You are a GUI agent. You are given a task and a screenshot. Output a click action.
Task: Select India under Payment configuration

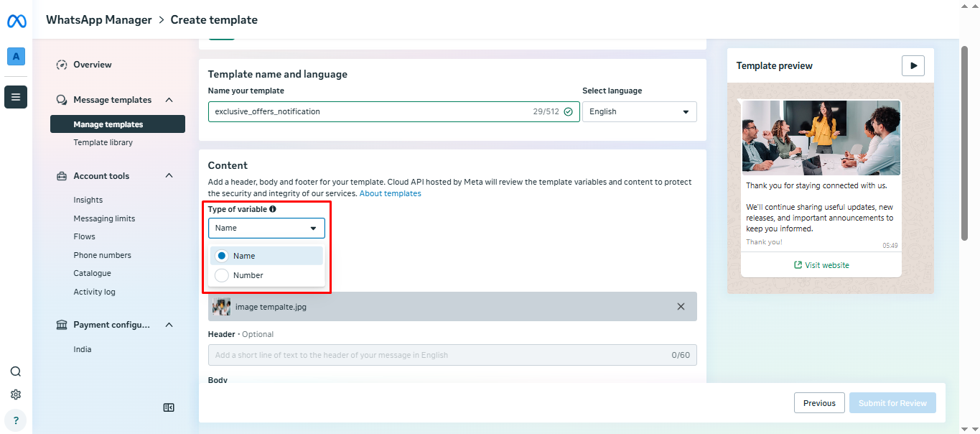tap(83, 349)
